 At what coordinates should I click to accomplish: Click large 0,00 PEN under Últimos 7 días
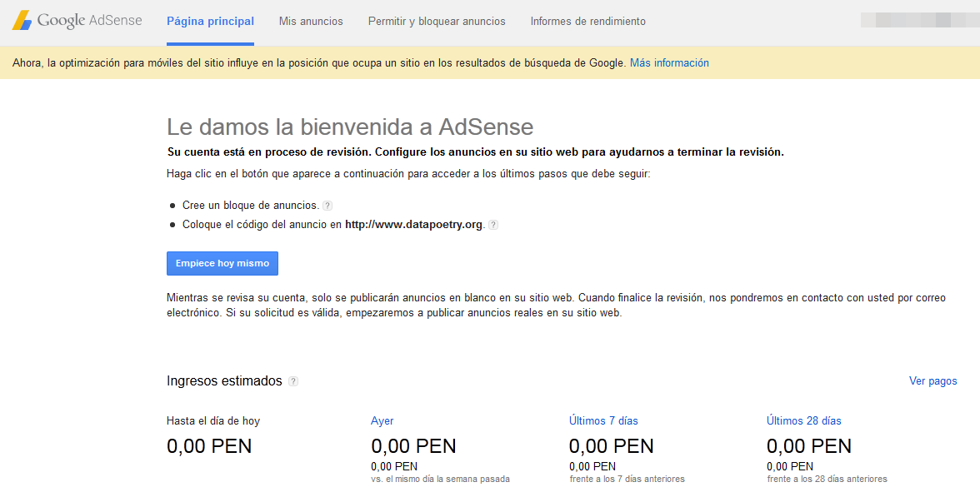[x=612, y=446]
